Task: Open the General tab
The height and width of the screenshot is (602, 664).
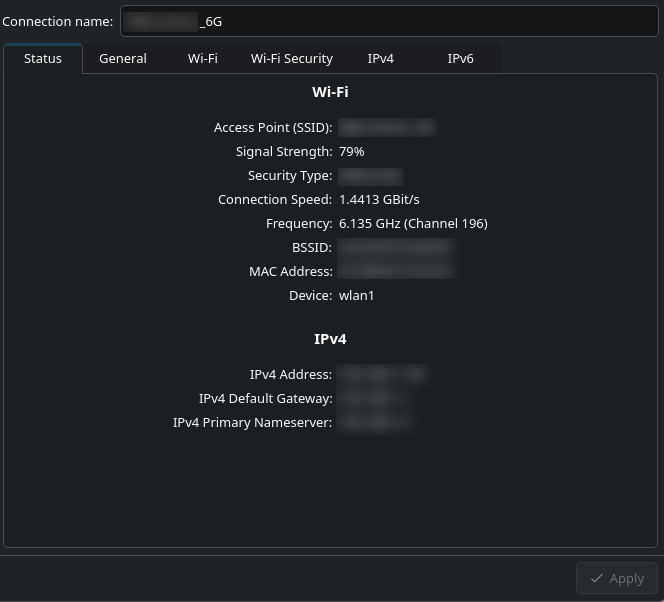Action: 123,59
